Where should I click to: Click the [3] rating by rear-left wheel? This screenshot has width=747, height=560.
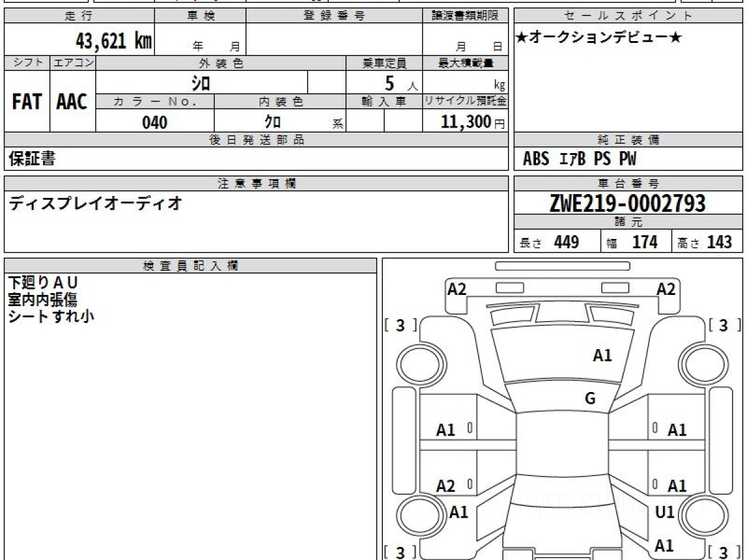pos(401,551)
